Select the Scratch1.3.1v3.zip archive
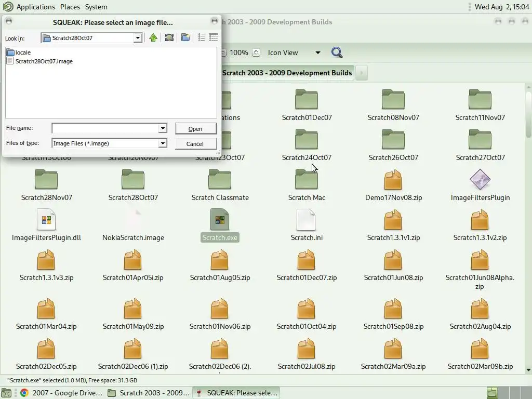Screen dimensions: 532x399 (x=46, y=265)
